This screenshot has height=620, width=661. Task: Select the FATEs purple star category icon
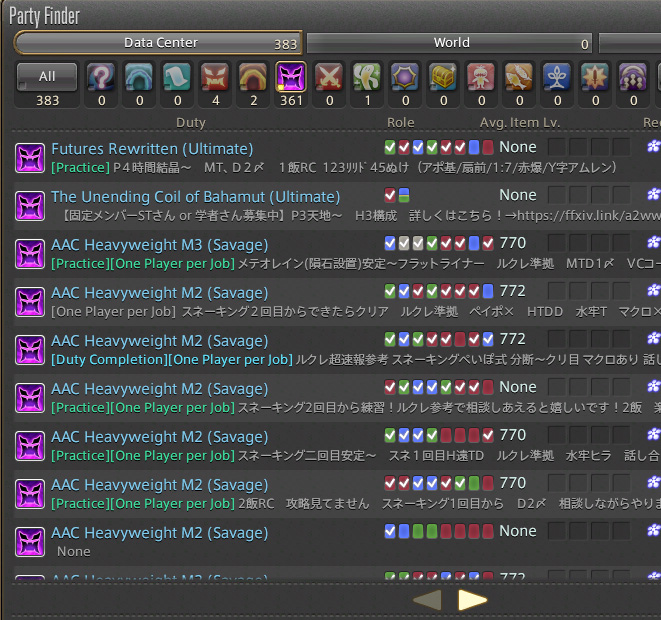pyautogui.click(x=405, y=77)
